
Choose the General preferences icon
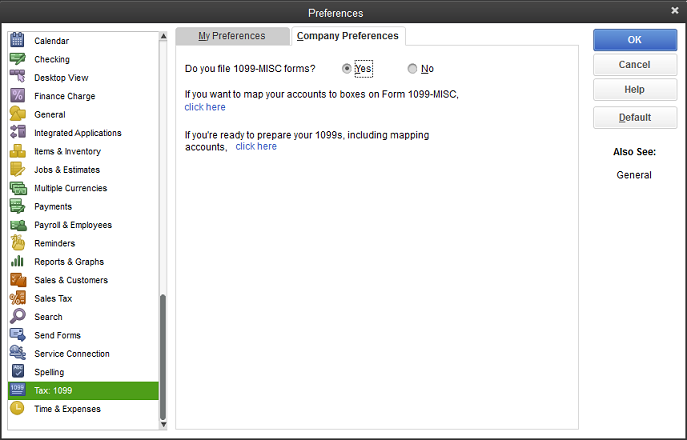[x=18, y=114]
